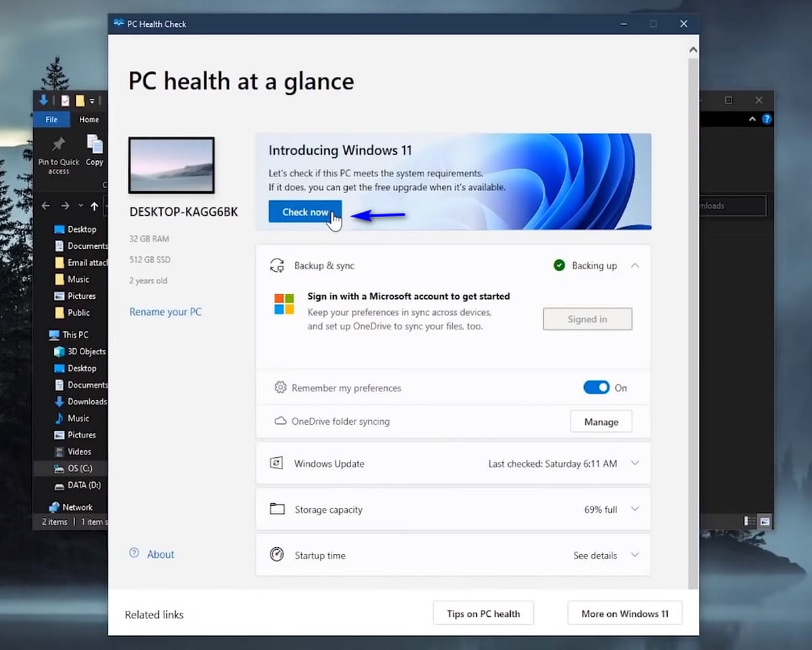This screenshot has height=650, width=812.
Task: Select the Downloads folder in Explorer navigation pane
Action: click(x=79, y=402)
